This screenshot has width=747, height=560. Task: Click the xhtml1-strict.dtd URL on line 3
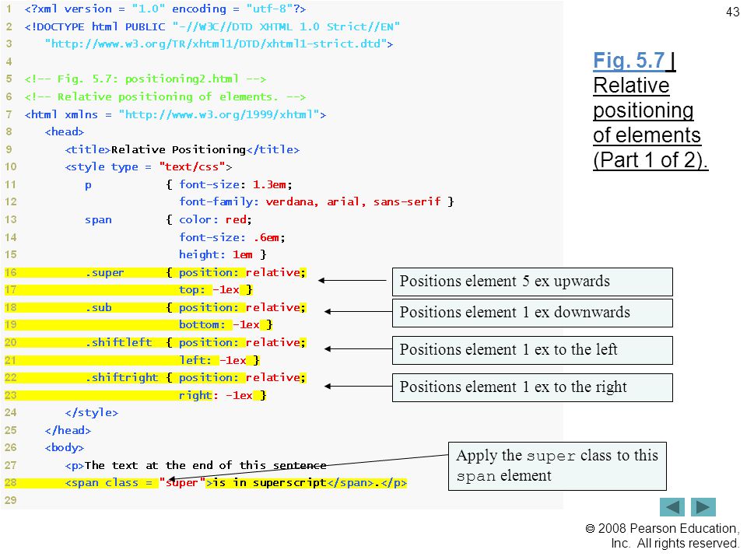(x=216, y=44)
